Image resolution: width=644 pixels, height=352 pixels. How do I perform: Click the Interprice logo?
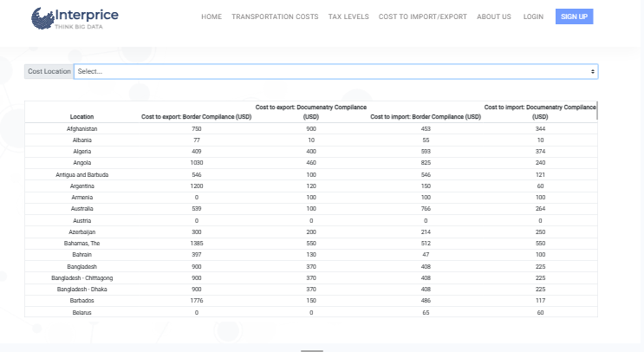(x=75, y=18)
